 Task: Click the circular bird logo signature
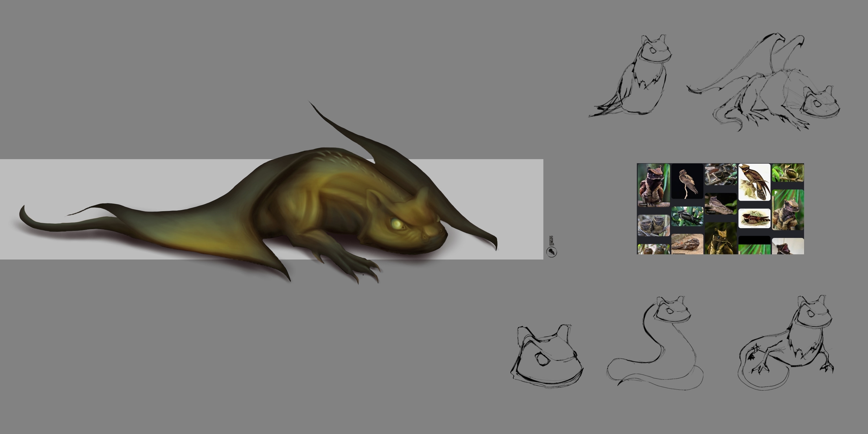click(x=551, y=252)
